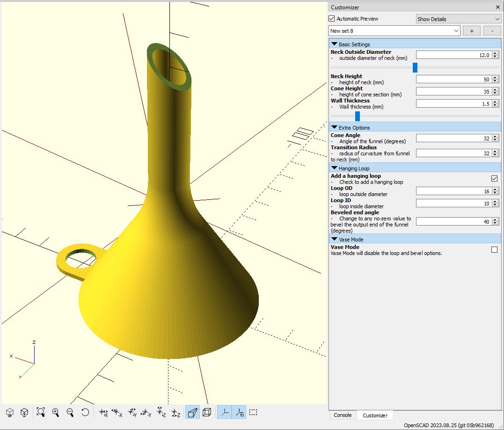Enable Vase Mode
Screen dimensions: 504x430
tap(494, 249)
